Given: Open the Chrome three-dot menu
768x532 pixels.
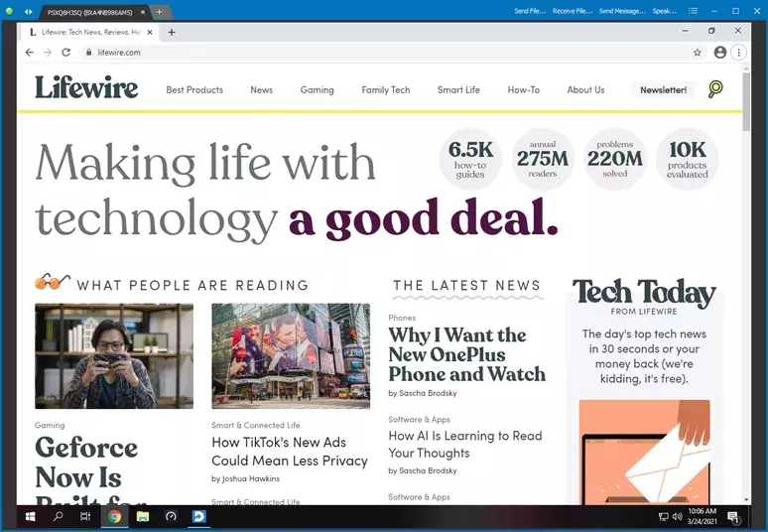Looking at the screenshot, I should click(738, 53).
